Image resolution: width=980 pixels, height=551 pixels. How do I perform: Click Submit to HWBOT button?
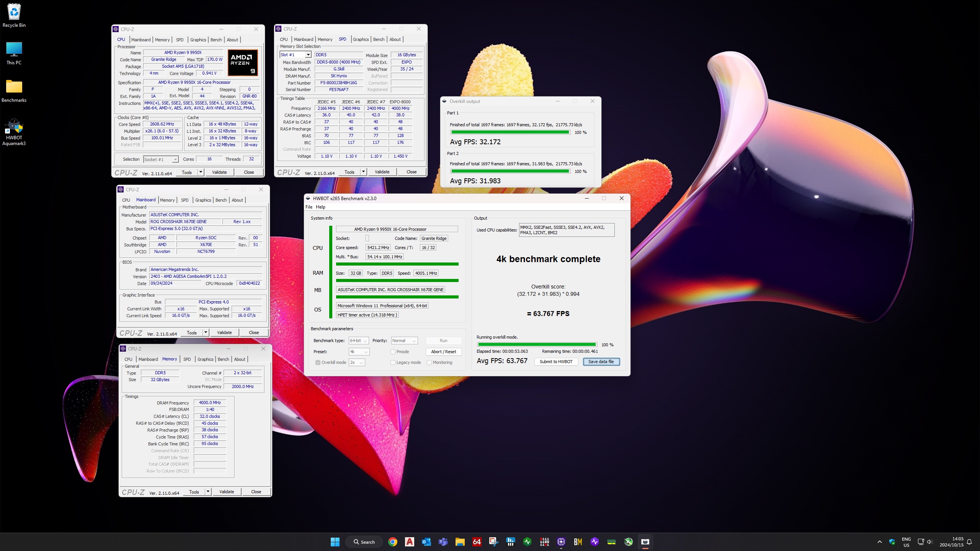[556, 362]
